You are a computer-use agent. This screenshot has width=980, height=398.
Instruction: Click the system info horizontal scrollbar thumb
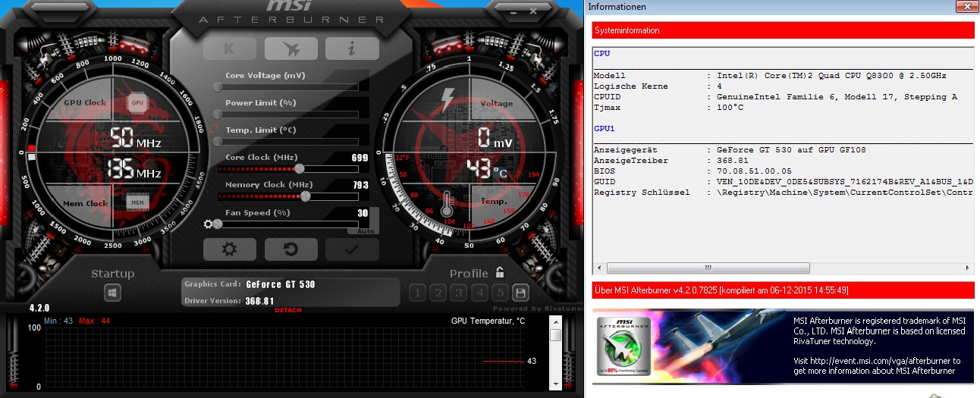(708, 268)
